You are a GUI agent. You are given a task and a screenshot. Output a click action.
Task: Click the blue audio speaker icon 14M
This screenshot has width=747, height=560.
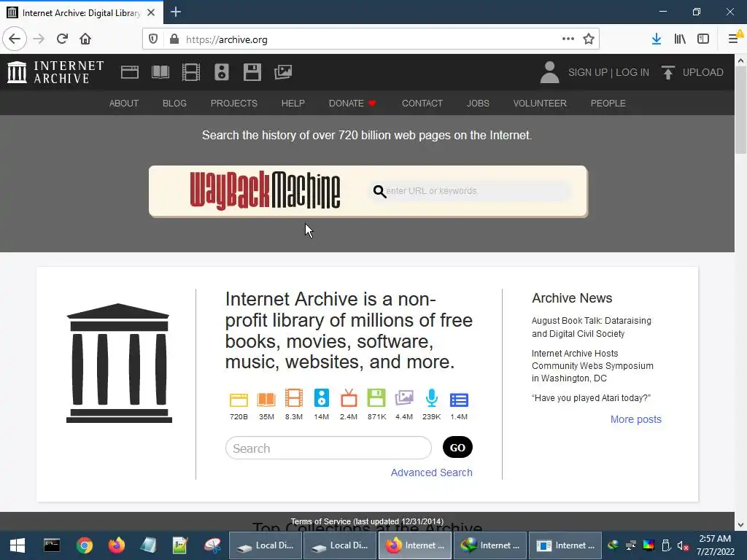tap(322, 398)
